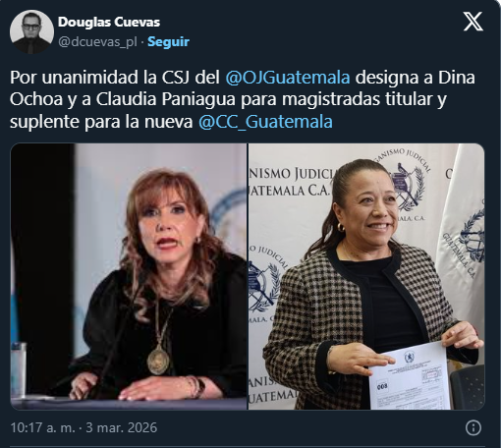Open the tweet info circle icon
This screenshot has height=448, width=501.
tap(473, 427)
